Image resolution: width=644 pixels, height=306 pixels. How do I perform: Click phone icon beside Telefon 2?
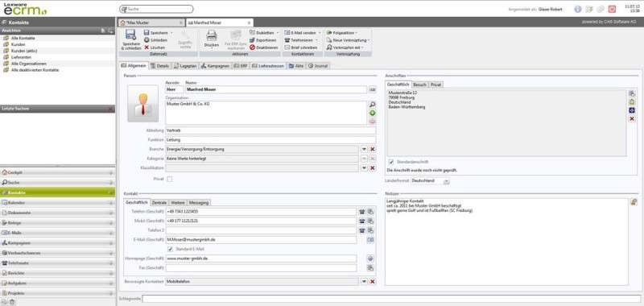[x=361, y=230]
